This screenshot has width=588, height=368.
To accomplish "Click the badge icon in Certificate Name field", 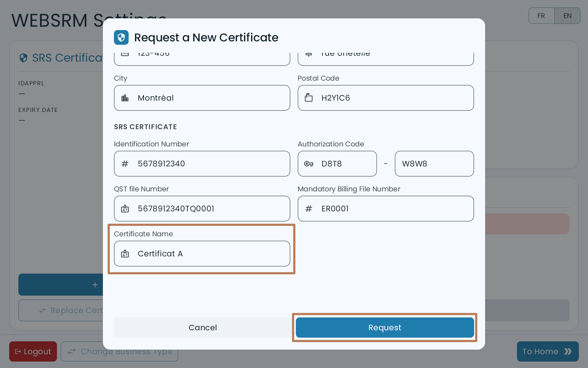I will 125,254.
